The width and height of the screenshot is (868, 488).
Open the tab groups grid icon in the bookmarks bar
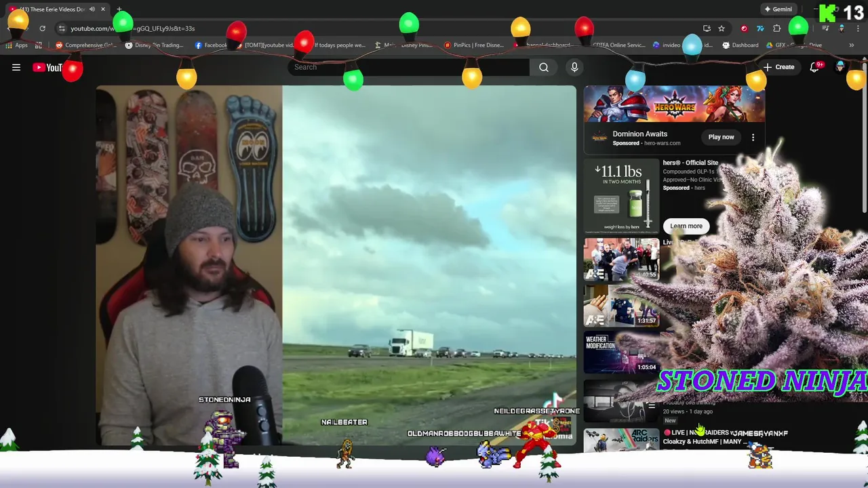coord(39,45)
